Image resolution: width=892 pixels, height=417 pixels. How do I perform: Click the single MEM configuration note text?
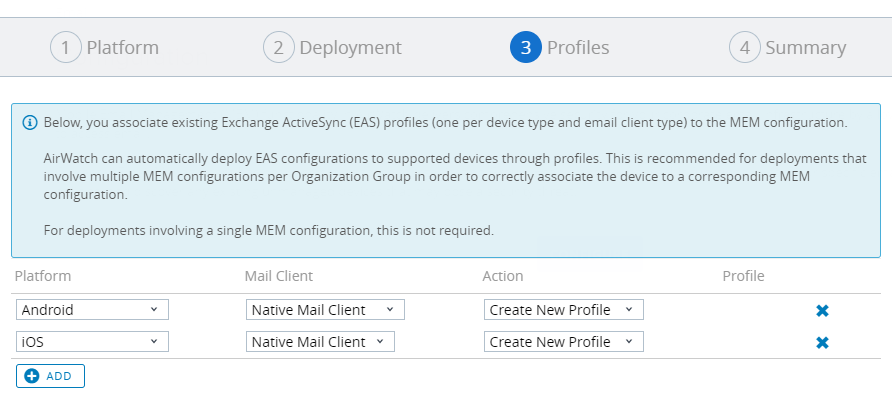point(269,231)
